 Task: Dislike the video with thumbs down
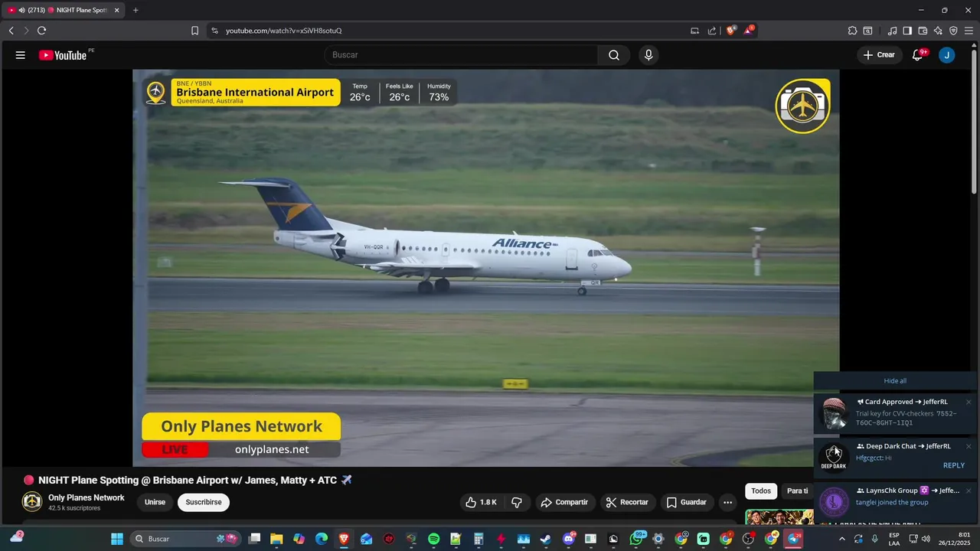click(x=517, y=502)
